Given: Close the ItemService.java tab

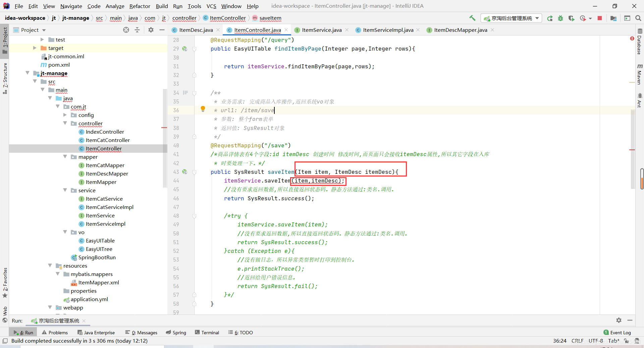Looking at the screenshot, I should coord(347,30).
